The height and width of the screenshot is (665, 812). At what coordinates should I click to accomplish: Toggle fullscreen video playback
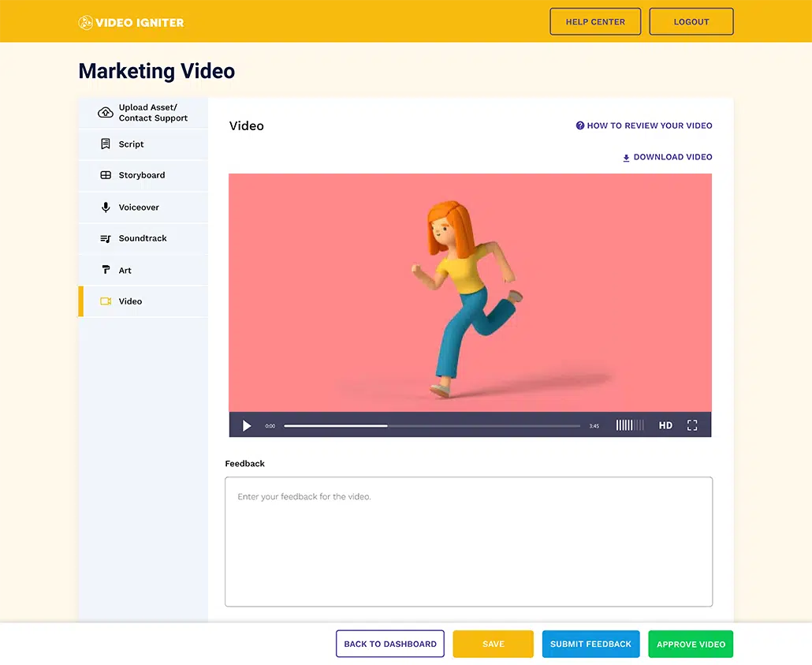tap(692, 425)
